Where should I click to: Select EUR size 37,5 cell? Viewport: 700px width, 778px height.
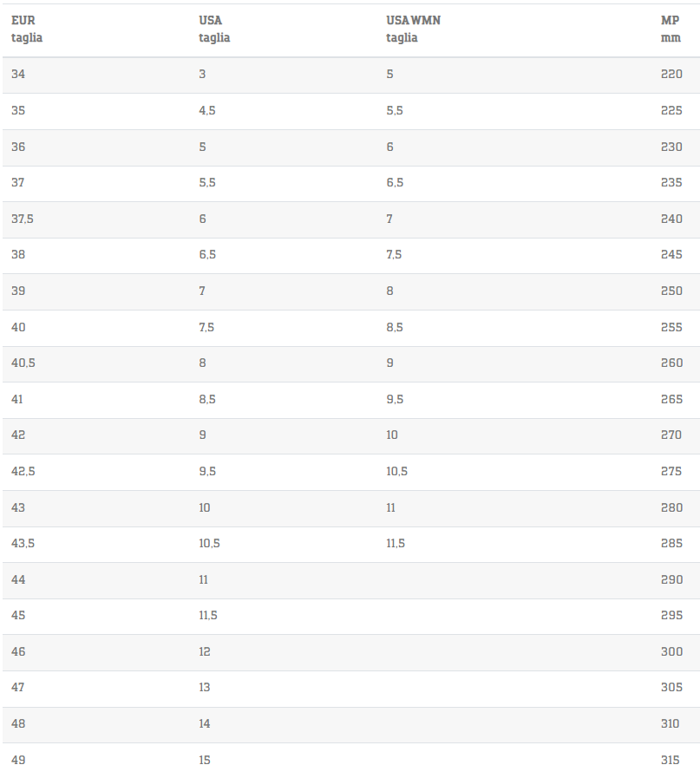[23, 219]
